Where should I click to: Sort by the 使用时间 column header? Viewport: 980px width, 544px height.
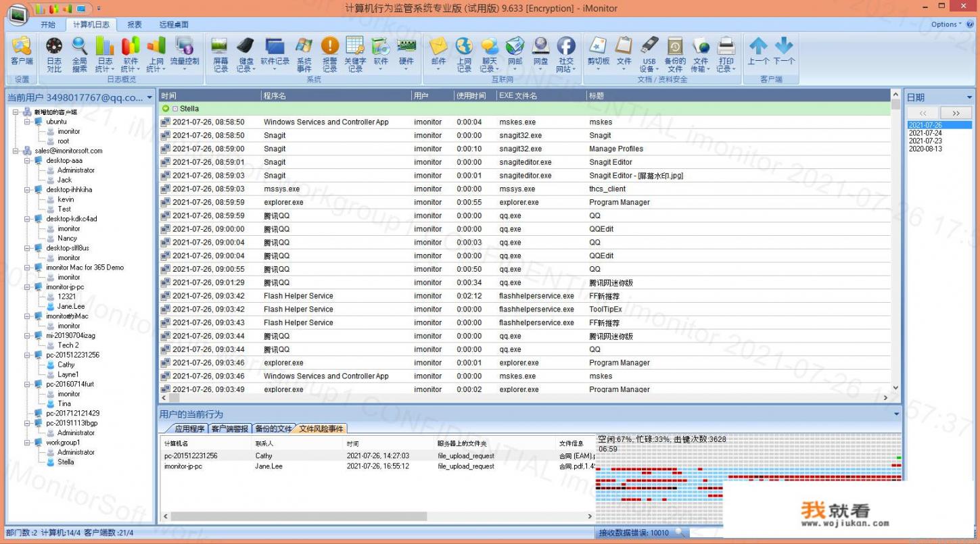pyautogui.click(x=475, y=96)
